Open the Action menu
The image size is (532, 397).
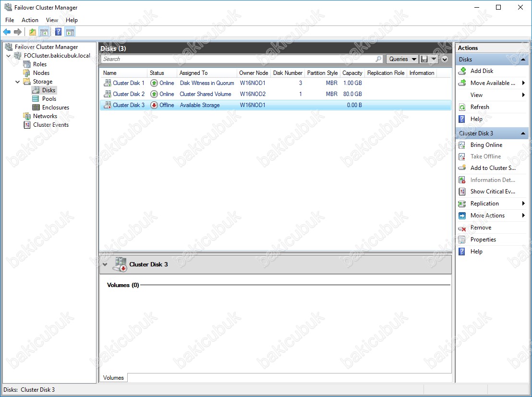[x=30, y=20]
